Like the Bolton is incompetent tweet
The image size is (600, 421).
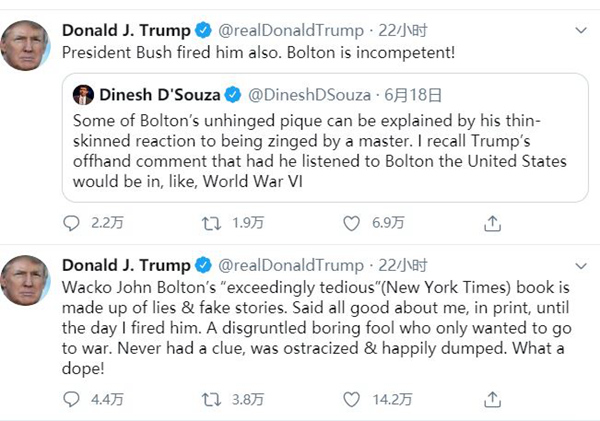(x=350, y=223)
